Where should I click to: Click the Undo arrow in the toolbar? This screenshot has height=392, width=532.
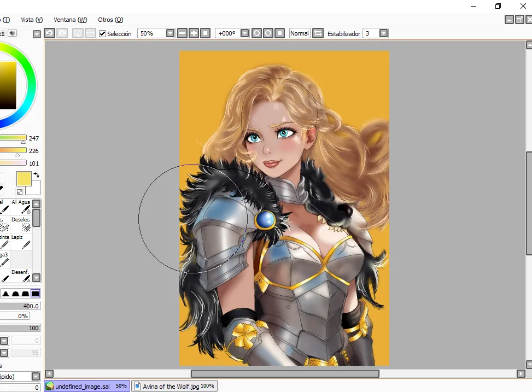pos(50,33)
